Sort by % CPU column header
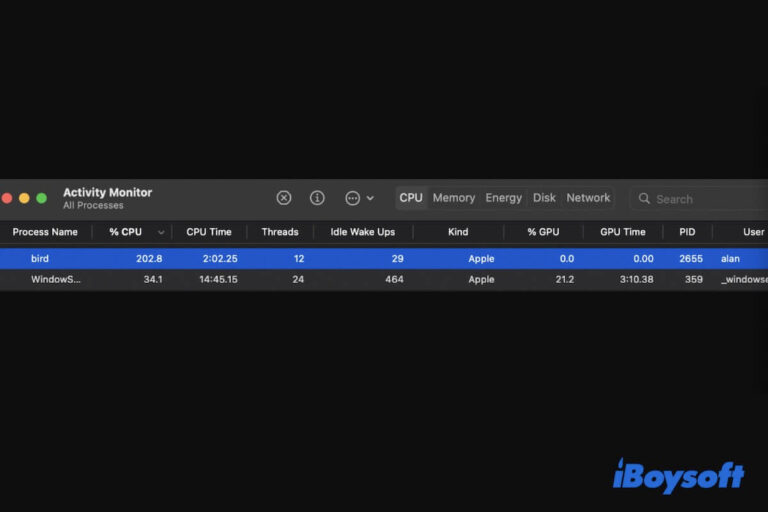The image size is (768, 512). click(x=125, y=232)
